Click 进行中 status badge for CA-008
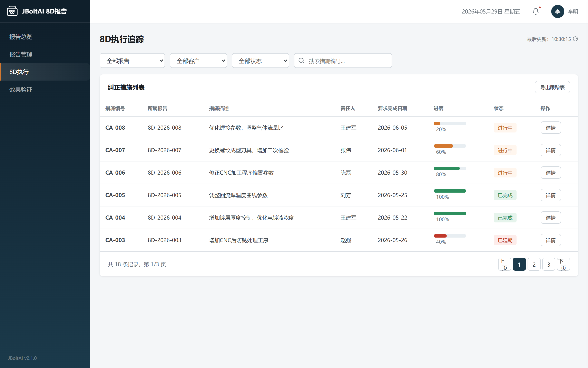 505,128
